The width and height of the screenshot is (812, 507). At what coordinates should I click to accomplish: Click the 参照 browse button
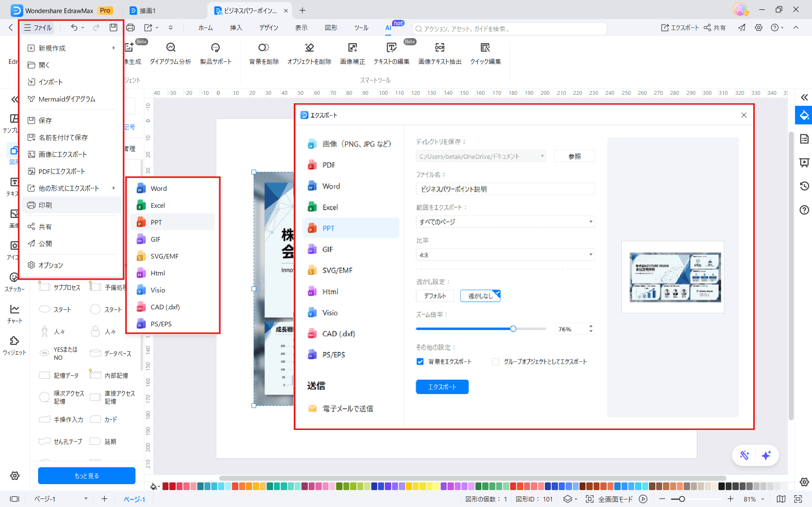(x=574, y=156)
